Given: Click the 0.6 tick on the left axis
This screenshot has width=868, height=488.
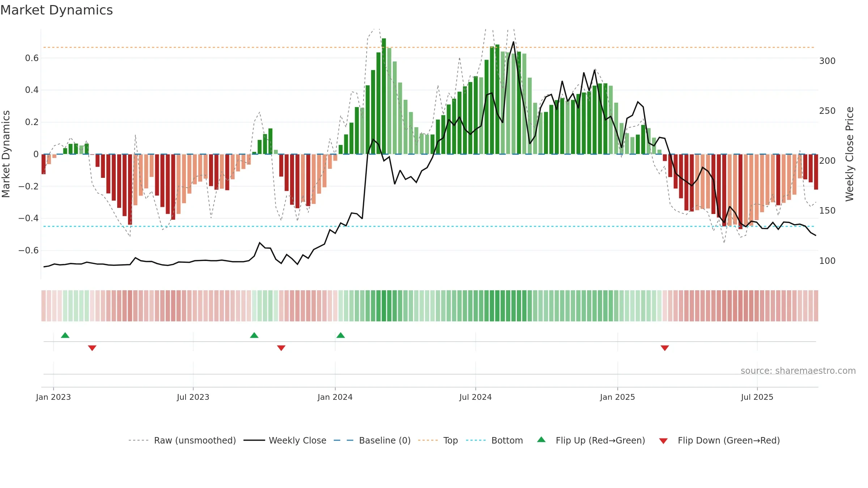Looking at the screenshot, I should tap(32, 58).
